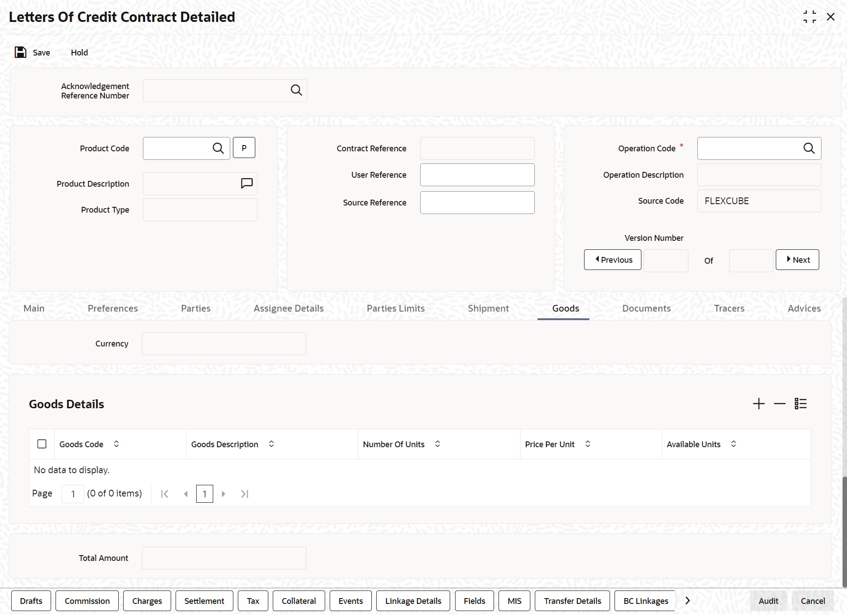Viewport: 847px width, 616px height.
Task: Click the Audit button
Action: [769, 601]
